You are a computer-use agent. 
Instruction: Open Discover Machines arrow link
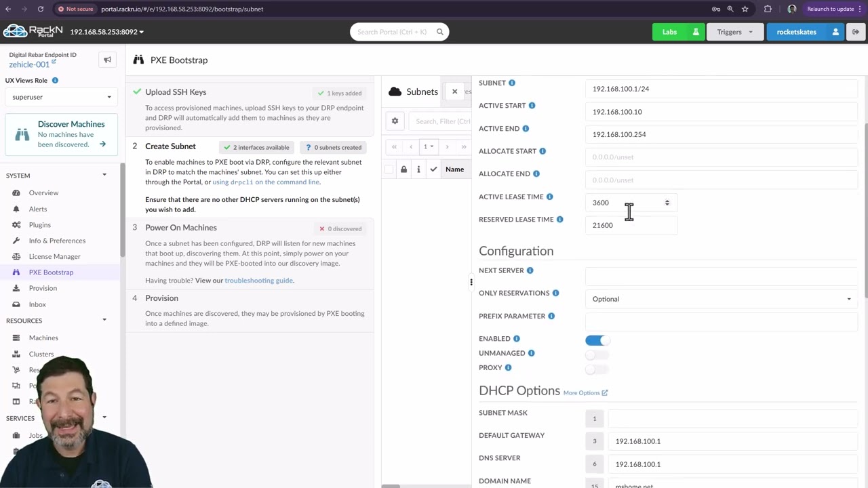pyautogui.click(x=102, y=144)
